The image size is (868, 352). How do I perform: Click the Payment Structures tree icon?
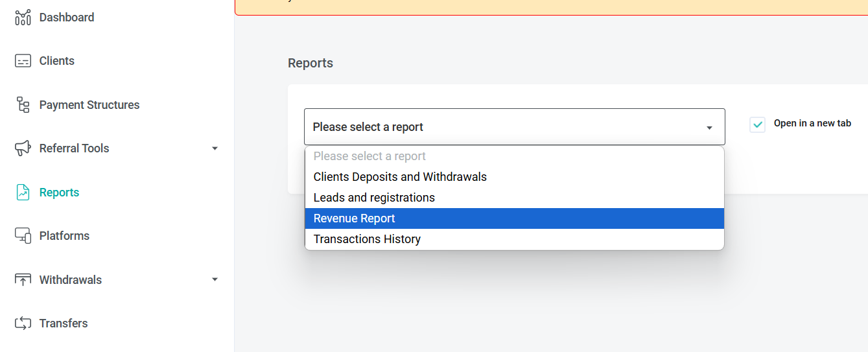pos(23,105)
